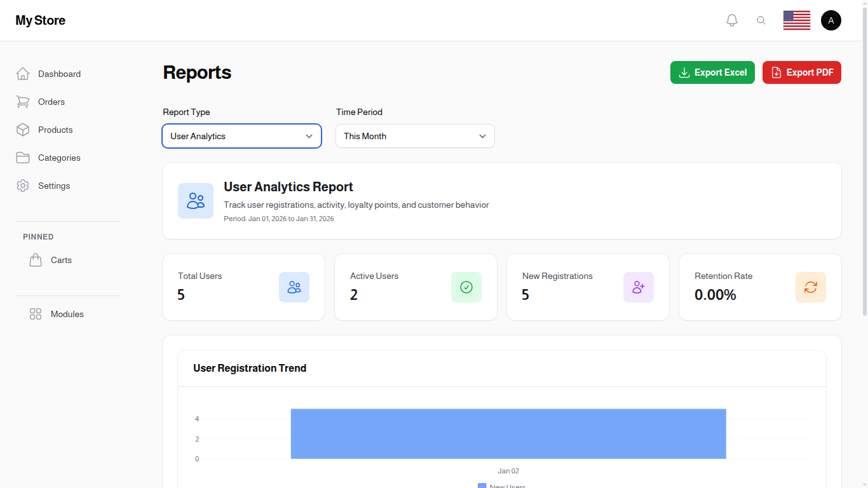The width and height of the screenshot is (868, 488).
Task: Click the Settings gear icon
Action: click(23, 186)
